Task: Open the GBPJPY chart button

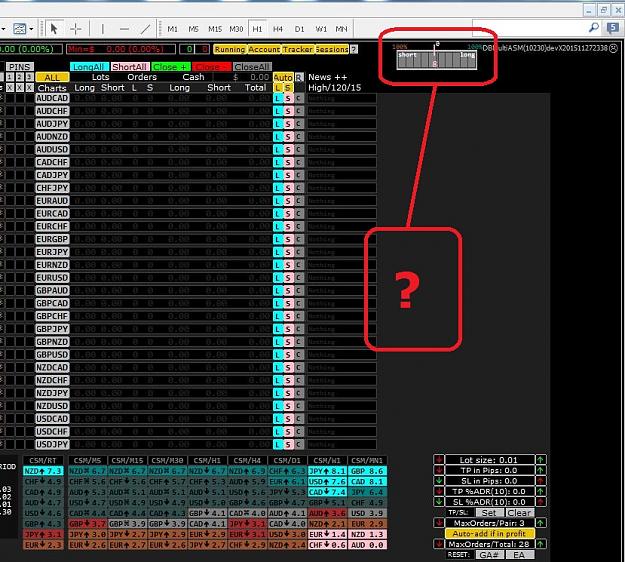Action: tap(52, 329)
